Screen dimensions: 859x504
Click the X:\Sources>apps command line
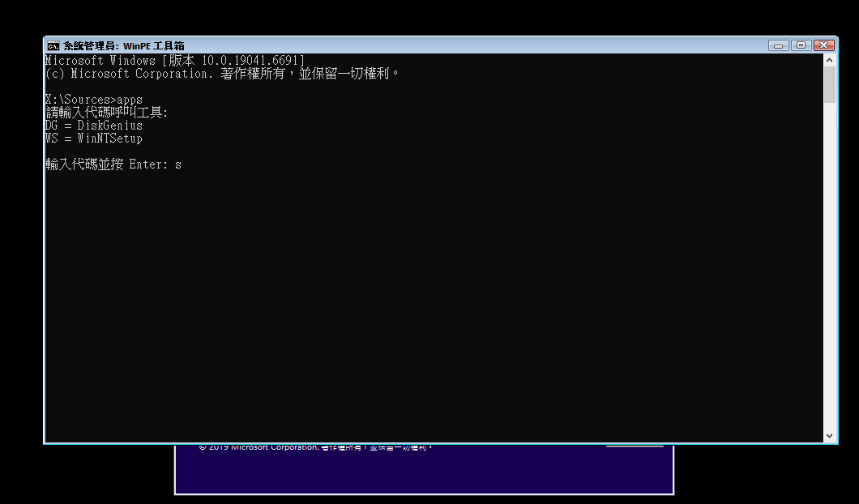(94, 100)
